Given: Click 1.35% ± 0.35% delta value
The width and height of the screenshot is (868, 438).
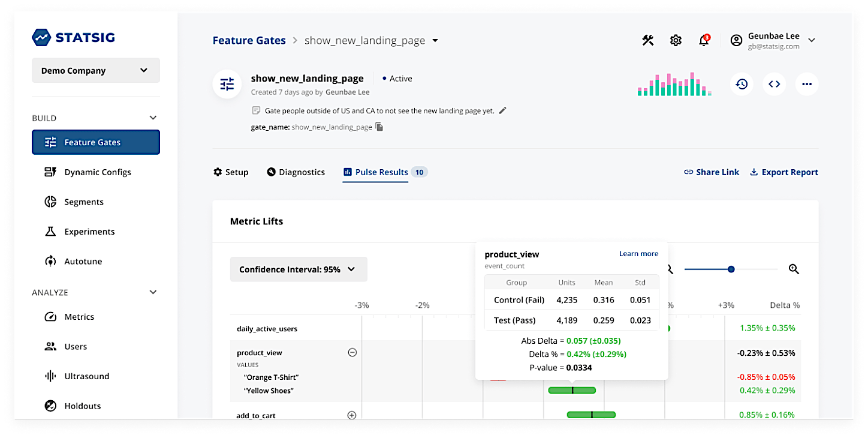Looking at the screenshot, I should click(x=767, y=328).
